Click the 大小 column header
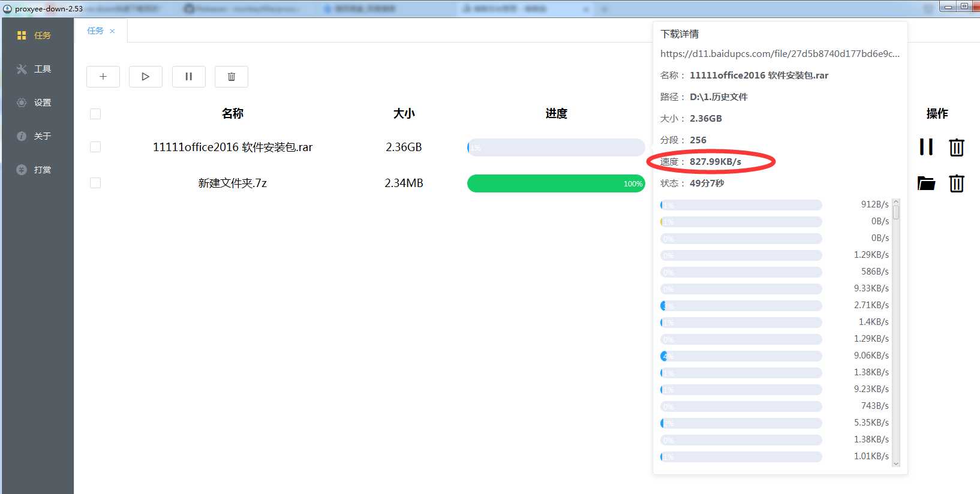The image size is (980, 494). click(404, 113)
